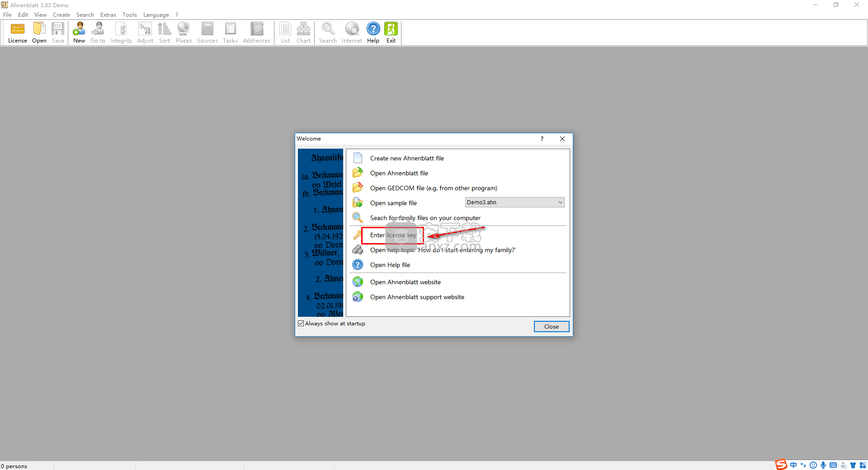The height and width of the screenshot is (470, 868).
Task: Click the microphone icon in input toolbar
Action: [x=823, y=465]
